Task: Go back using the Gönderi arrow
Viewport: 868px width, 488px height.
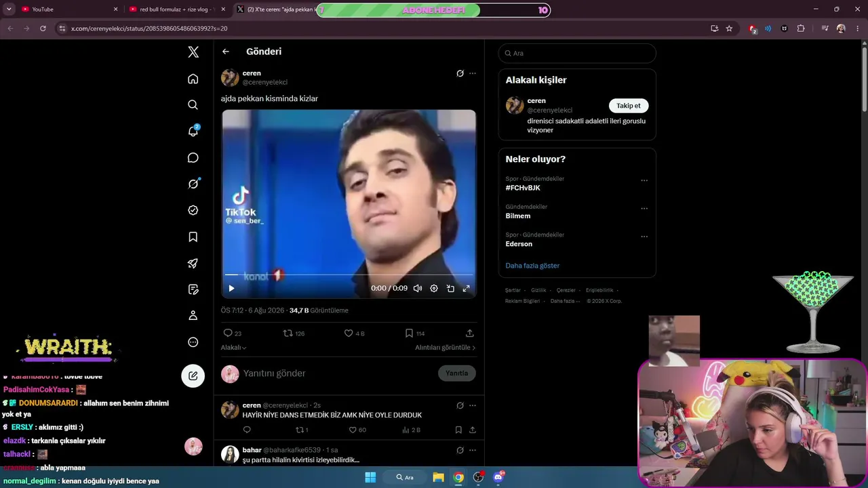Action: (226, 52)
